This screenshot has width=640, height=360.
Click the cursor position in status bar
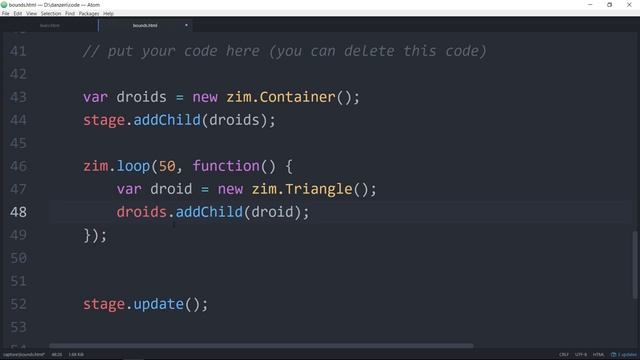(x=57, y=355)
